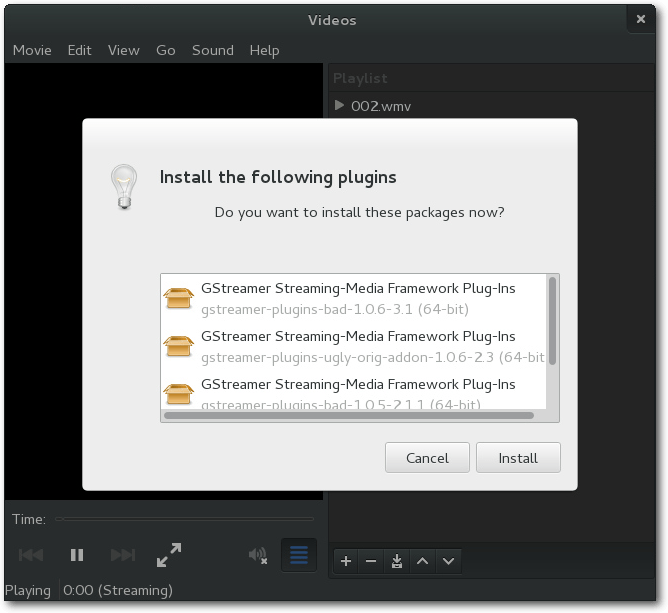Click the horizontal scrollbar of package list
The height and width of the screenshot is (613, 668).
[348, 415]
